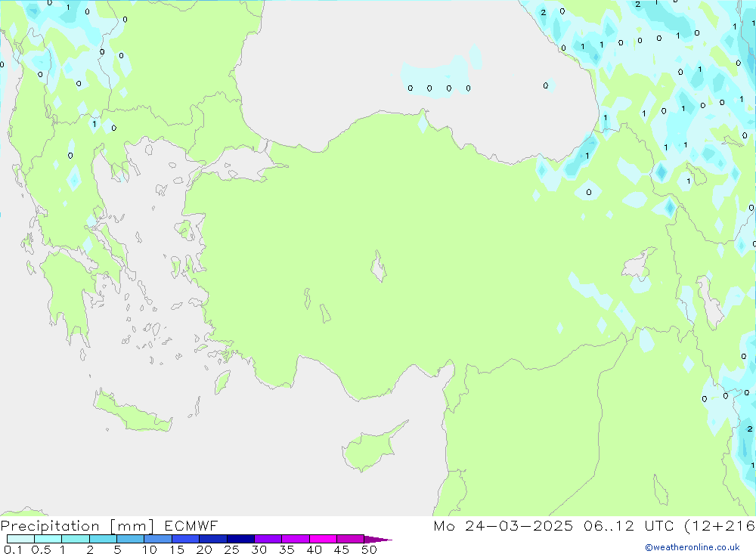This screenshot has width=756, height=554.
Task: Click the 0.1–0.5 mm legend color swatch
Action: click(20, 539)
